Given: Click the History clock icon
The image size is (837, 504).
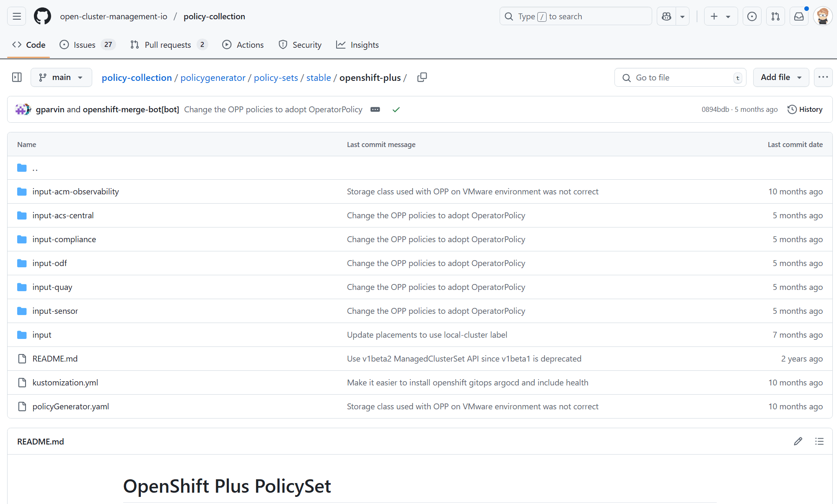Looking at the screenshot, I should [x=792, y=109].
